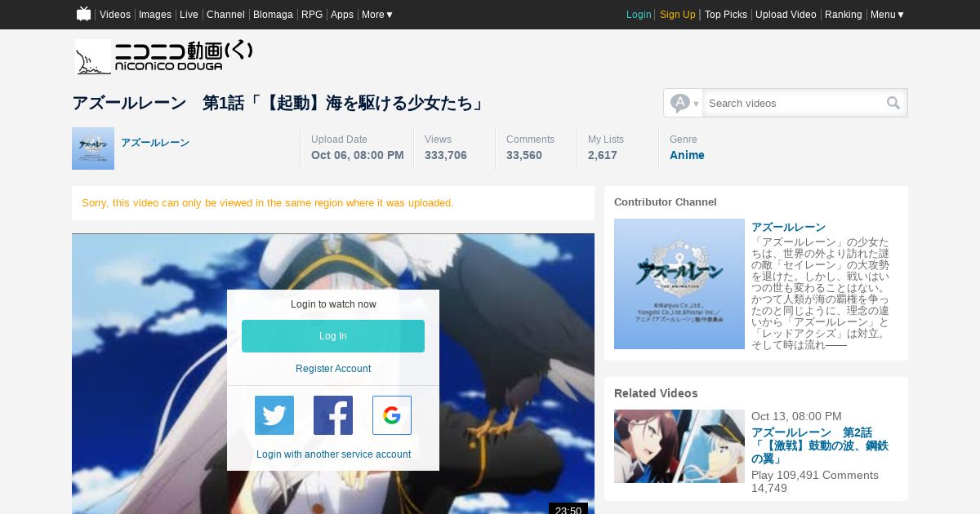Screen dimensions: 980x514
Task: Click the Oct 13, 08:00 PM date
Action: (x=796, y=416)
